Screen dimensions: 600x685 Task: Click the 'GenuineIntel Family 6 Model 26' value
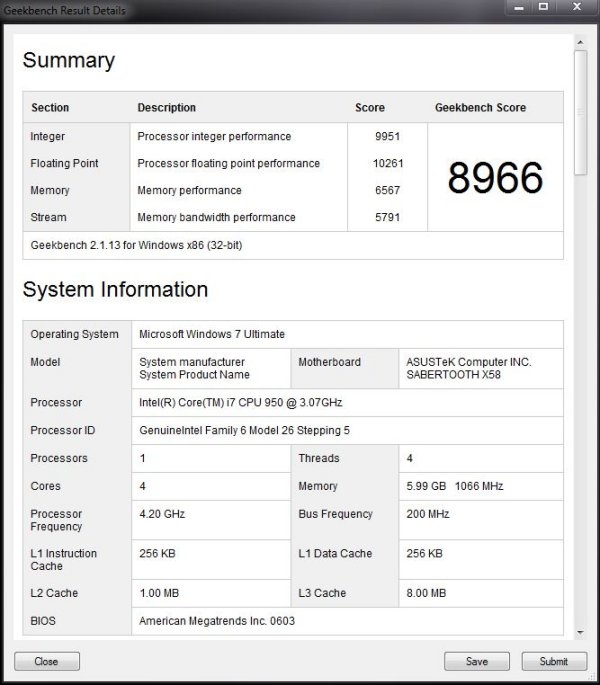click(x=244, y=430)
